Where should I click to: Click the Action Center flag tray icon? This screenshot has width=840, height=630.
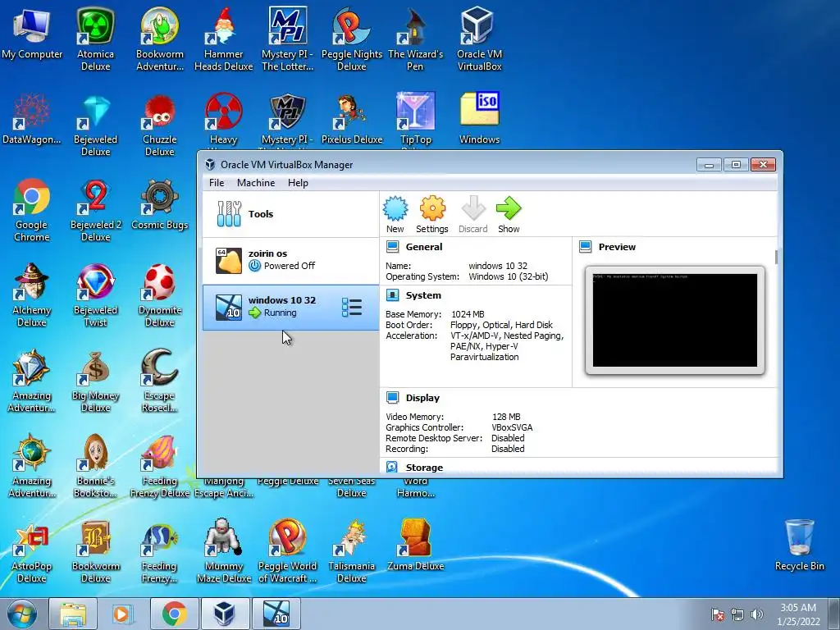coord(717,614)
